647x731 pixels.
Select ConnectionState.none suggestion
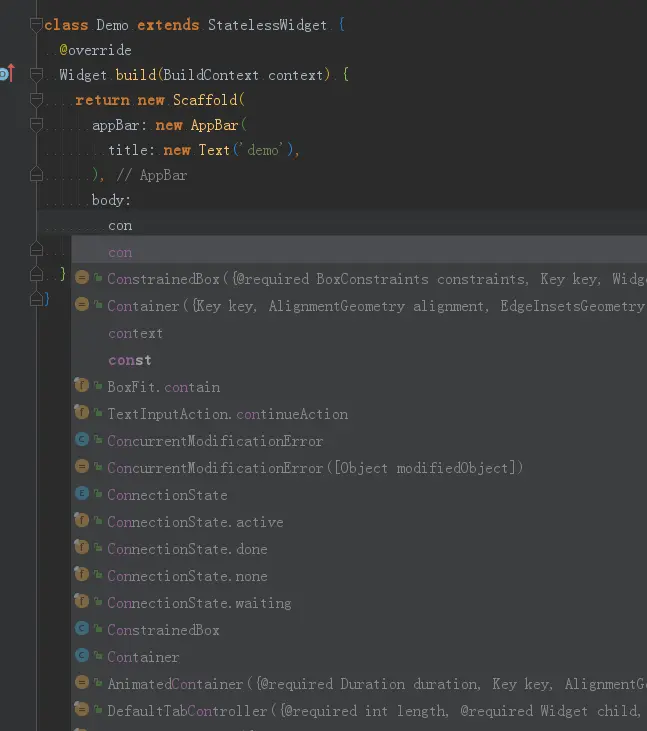point(359,576)
